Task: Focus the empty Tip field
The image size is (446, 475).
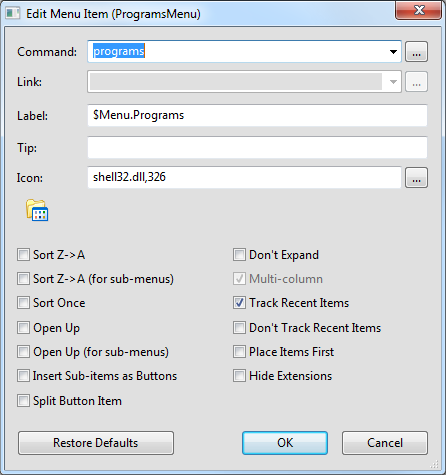Action: point(257,147)
